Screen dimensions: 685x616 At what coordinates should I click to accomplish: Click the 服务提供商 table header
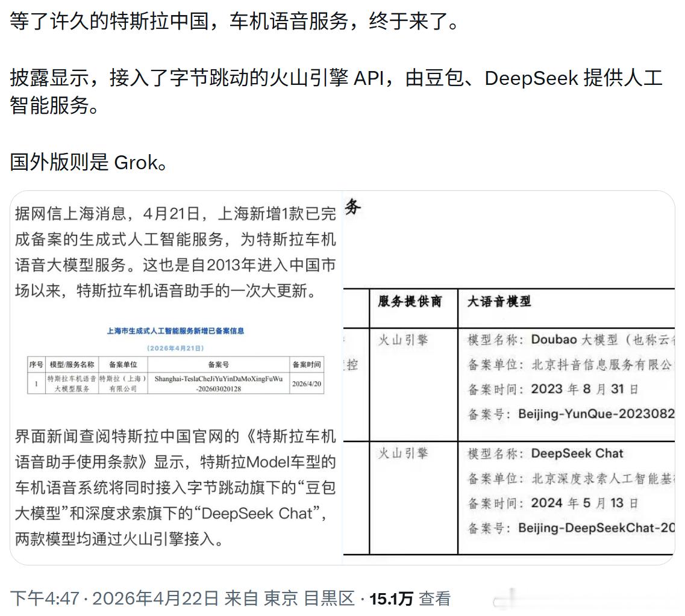pyautogui.click(x=410, y=302)
